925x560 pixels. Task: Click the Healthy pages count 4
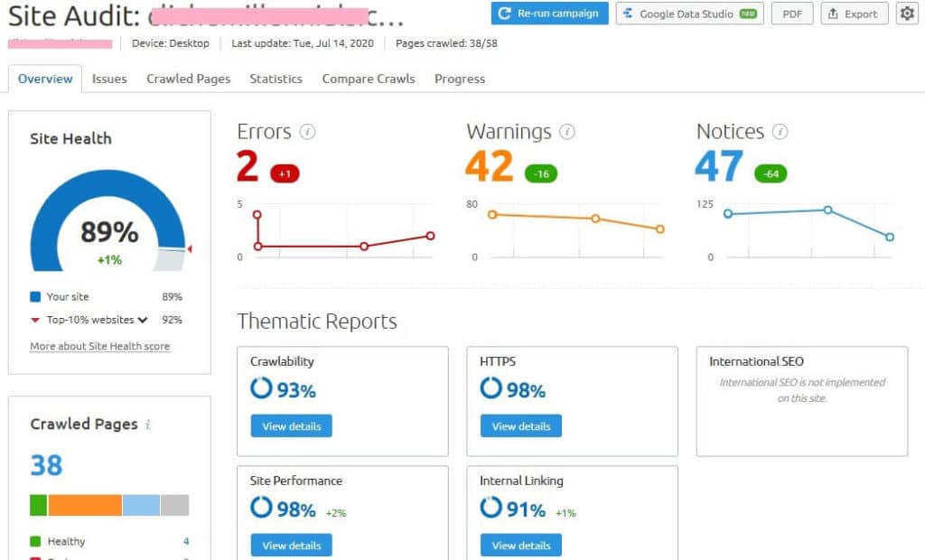tap(186, 541)
